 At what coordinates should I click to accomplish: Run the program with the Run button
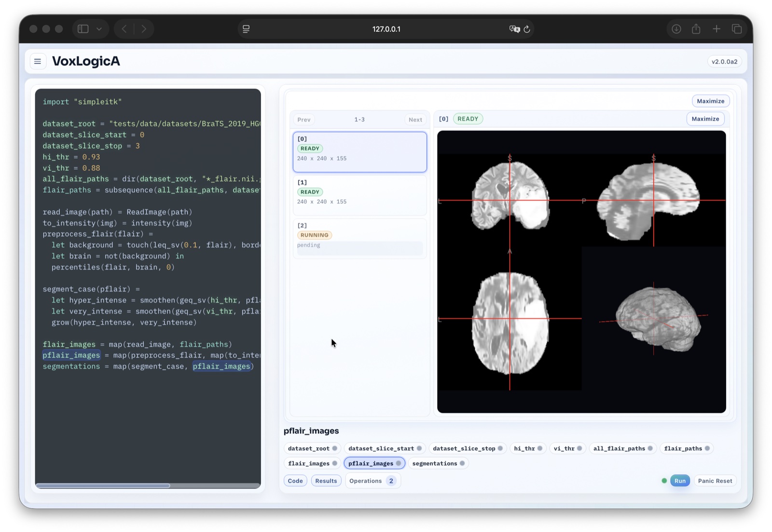click(680, 481)
